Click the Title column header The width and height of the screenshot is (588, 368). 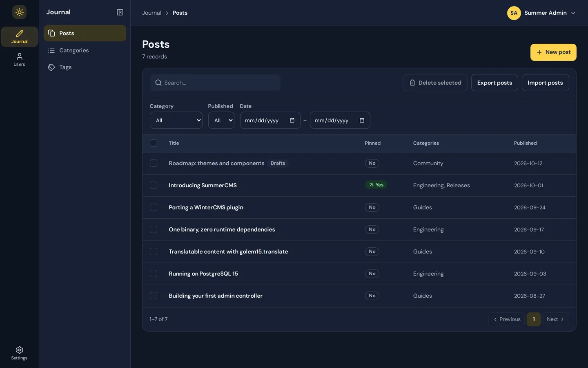(x=174, y=143)
